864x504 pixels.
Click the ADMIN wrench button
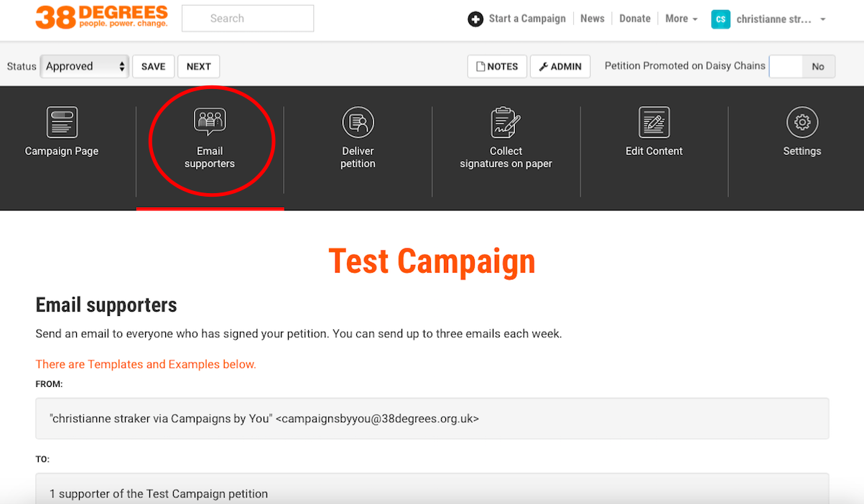pos(560,66)
